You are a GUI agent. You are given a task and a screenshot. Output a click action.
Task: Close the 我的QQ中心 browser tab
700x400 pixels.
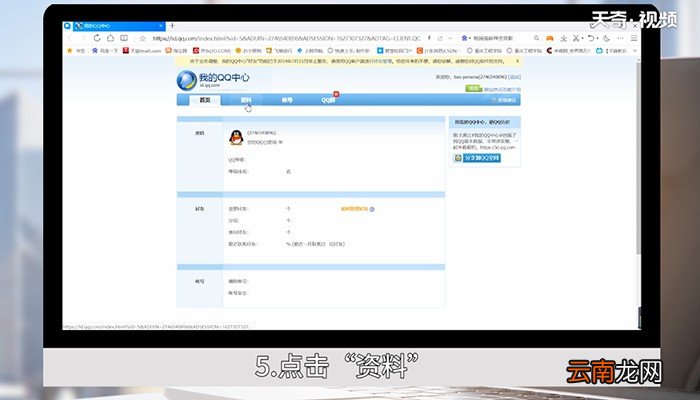click(161, 26)
